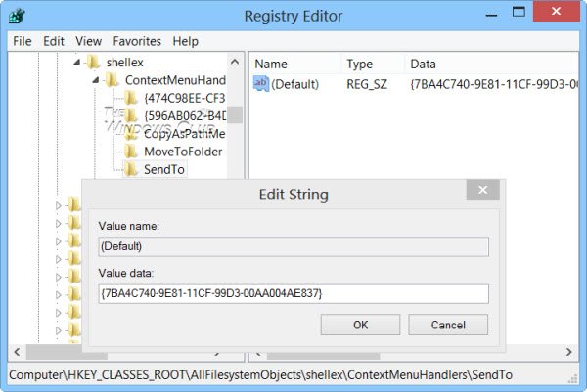Collapse the shellex tree node
The height and width of the screenshot is (392, 587).
pyautogui.click(x=77, y=62)
